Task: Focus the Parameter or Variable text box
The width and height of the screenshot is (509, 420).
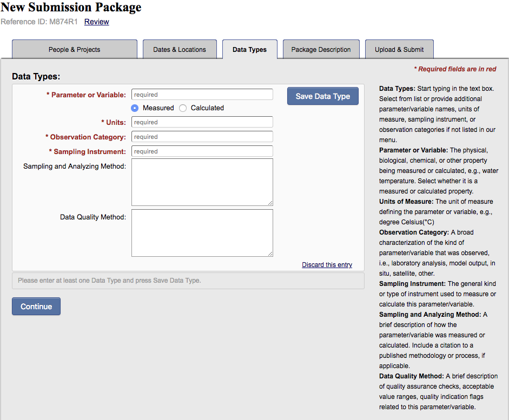Action: point(202,95)
